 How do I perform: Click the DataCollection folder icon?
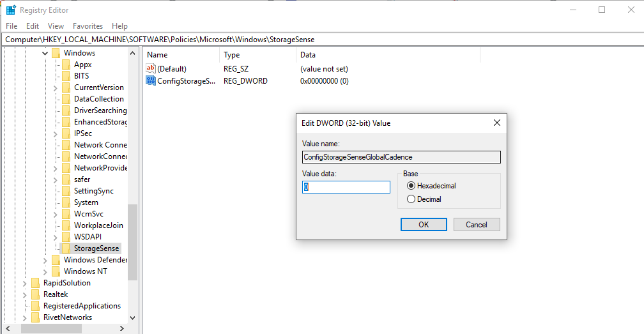66,99
